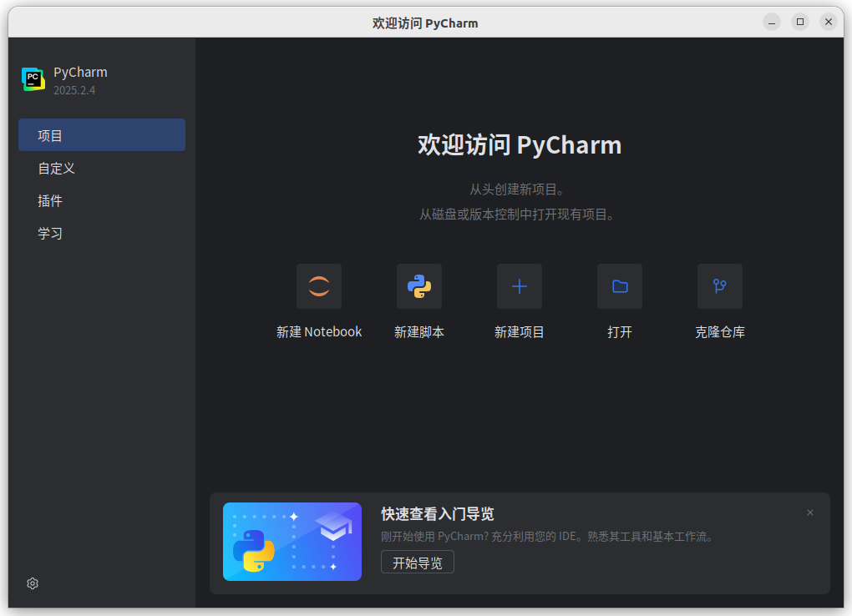Click the folder icon for 打开
Screen dimensions: 852x616
(x=620, y=286)
